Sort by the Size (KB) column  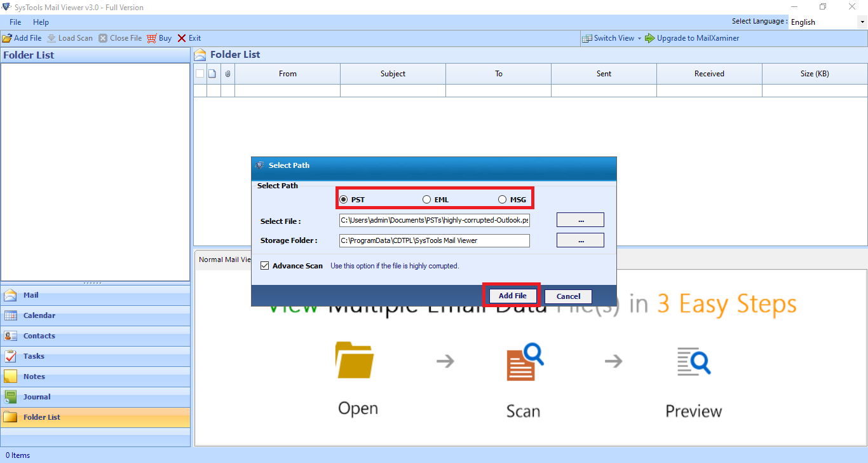coord(815,74)
